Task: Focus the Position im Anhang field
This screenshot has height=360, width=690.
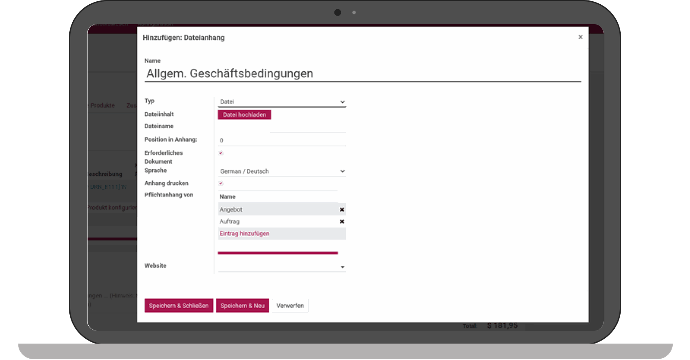Action: tap(282, 140)
